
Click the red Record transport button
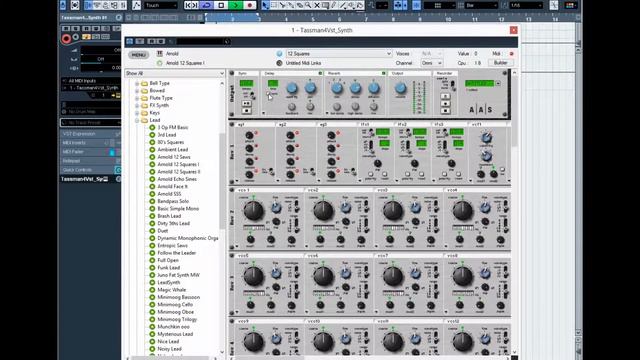click(x=249, y=5)
